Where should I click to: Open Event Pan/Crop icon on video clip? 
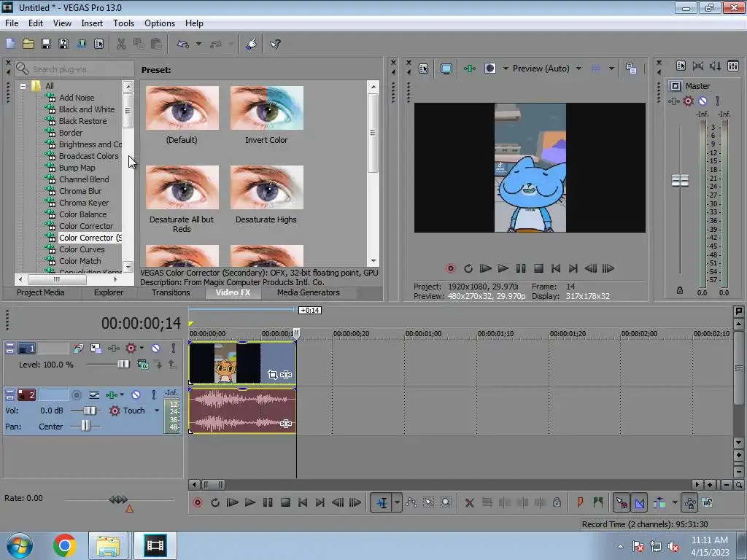pos(273,375)
